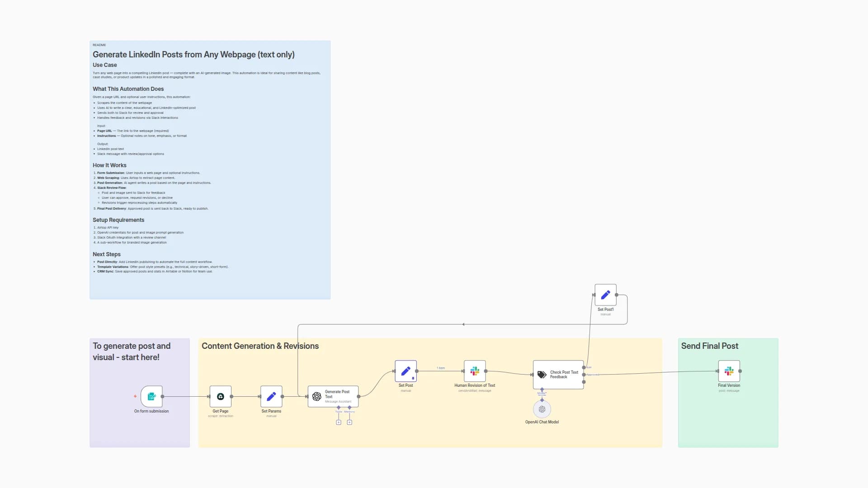868x488 pixels.
Task: Select the Get Page scrape node
Action: click(x=220, y=396)
